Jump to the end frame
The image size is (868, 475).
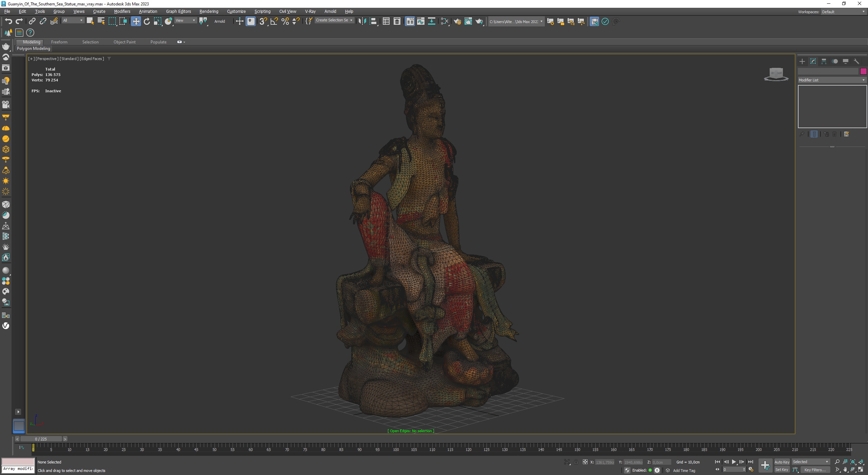750,462
